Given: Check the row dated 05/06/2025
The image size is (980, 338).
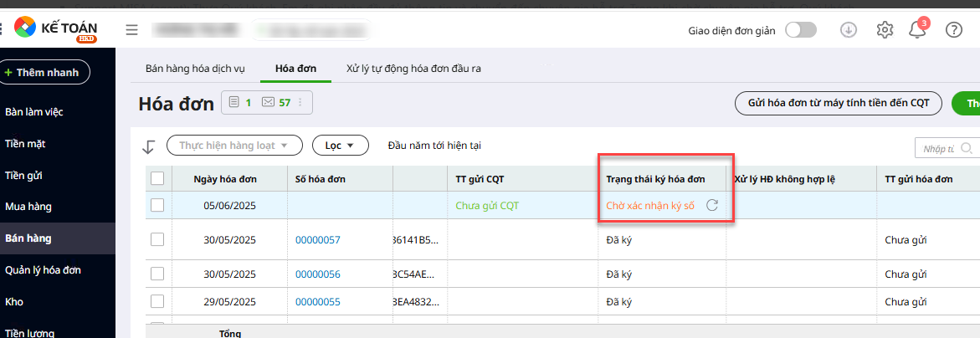Looking at the screenshot, I should [157, 205].
